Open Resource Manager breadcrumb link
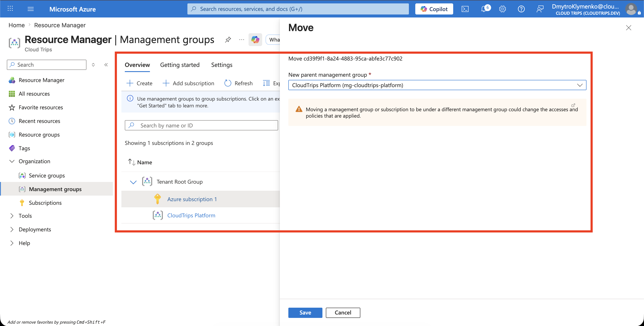The height and width of the screenshot is (326, 644). (60, 25)
